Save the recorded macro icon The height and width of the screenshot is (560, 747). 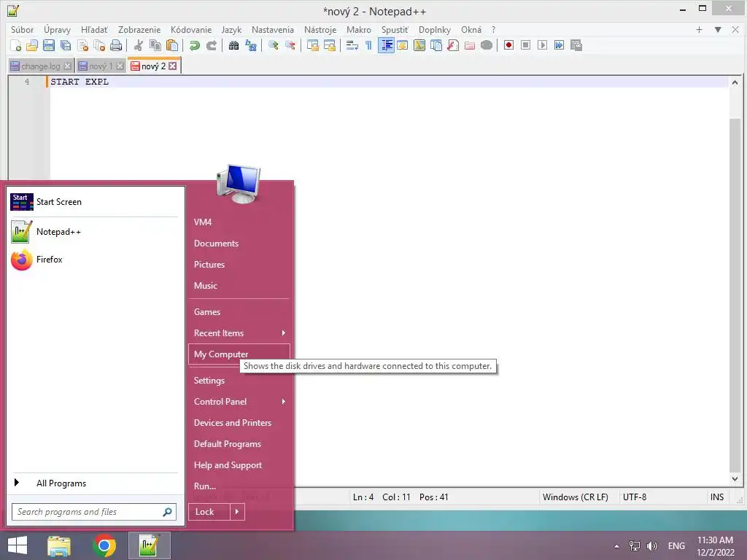pyautogui.click(x=576, y=45)
